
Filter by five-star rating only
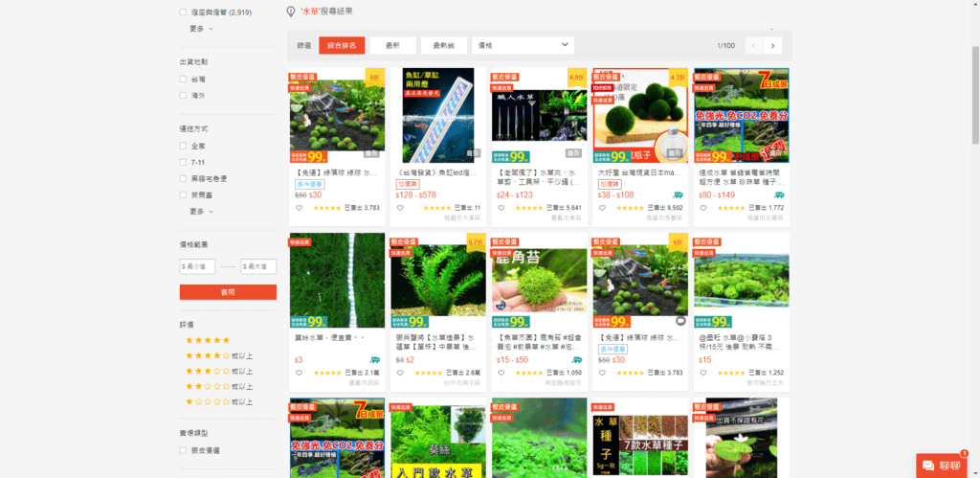click(208, 340)
